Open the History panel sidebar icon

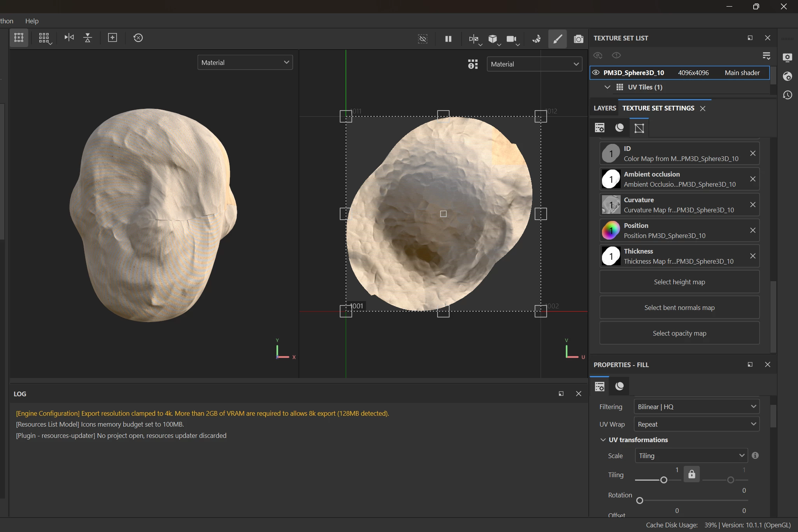pos(787,95)
